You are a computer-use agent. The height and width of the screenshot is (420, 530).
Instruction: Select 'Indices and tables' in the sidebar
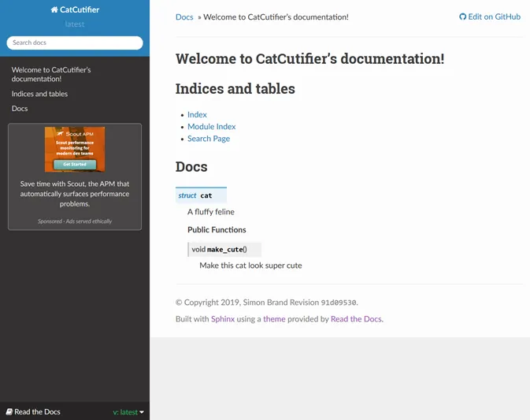click(39, 94)
